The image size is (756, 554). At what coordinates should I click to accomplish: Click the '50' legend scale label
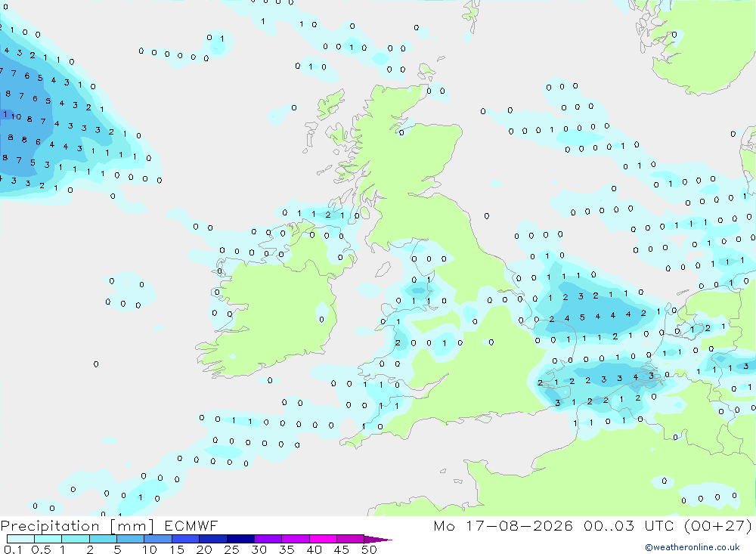[369, 549]
